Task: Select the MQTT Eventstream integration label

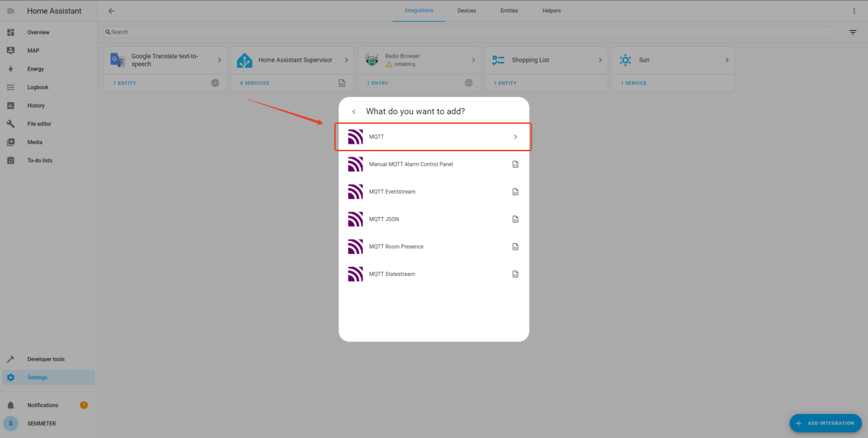Action: 393,192
